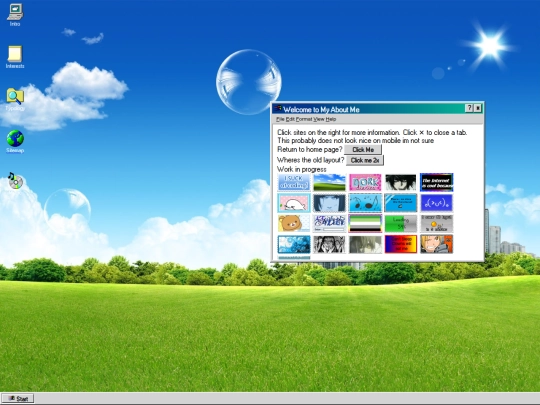This screenshot has width=540, height=405.
Task: Click the black-and-white manga sketch stamp
Action: 330,245
